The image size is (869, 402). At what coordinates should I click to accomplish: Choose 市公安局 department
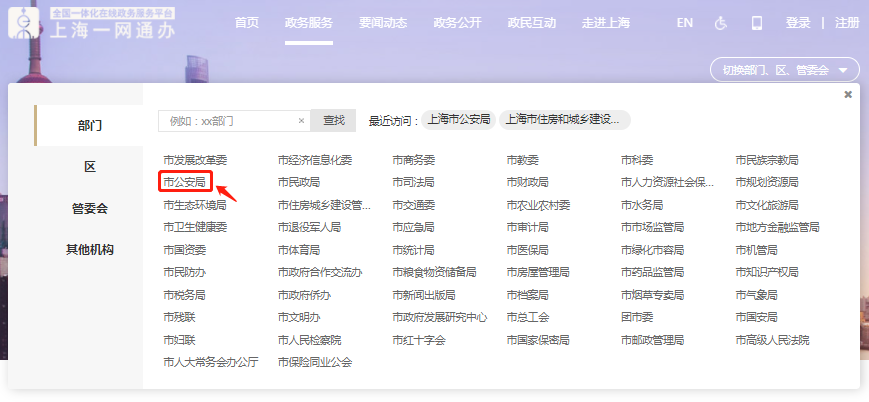[x=185, y=182]
